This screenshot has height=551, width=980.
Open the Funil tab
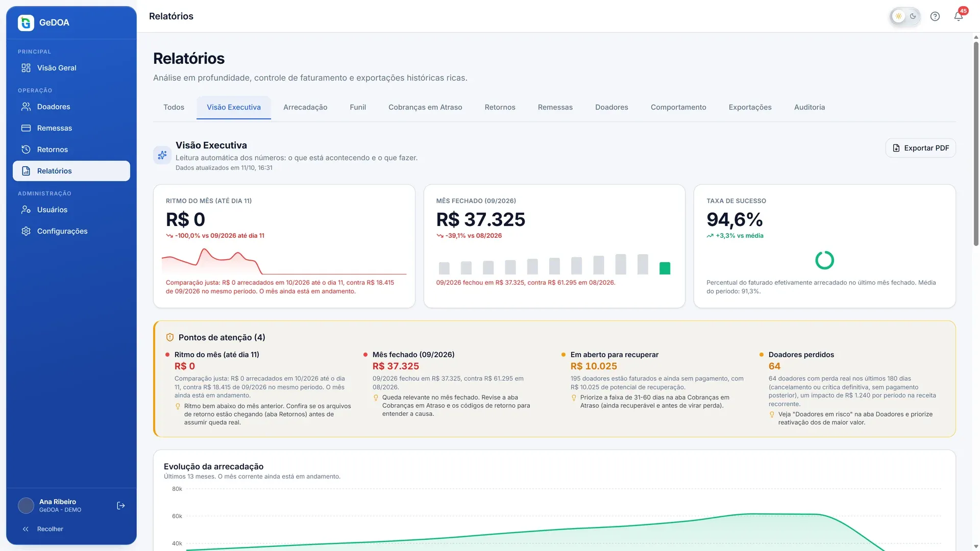(x=358, y=107)
